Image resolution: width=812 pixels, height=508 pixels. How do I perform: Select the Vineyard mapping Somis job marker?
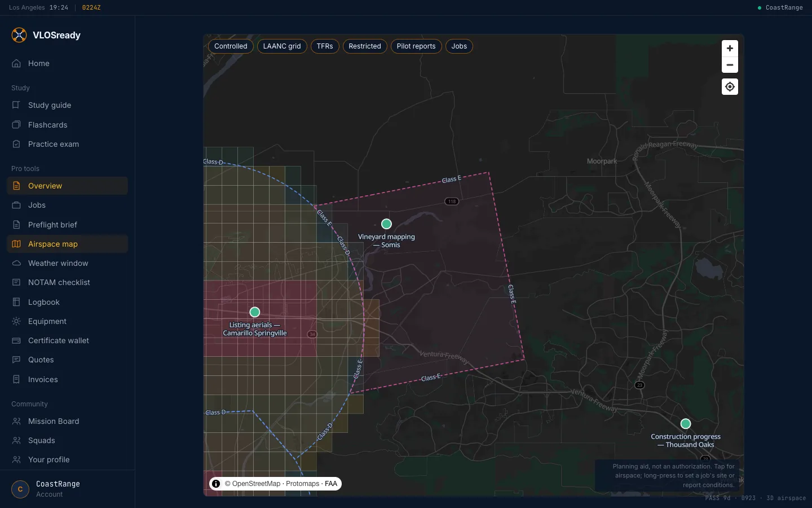[x=386, y=224]
